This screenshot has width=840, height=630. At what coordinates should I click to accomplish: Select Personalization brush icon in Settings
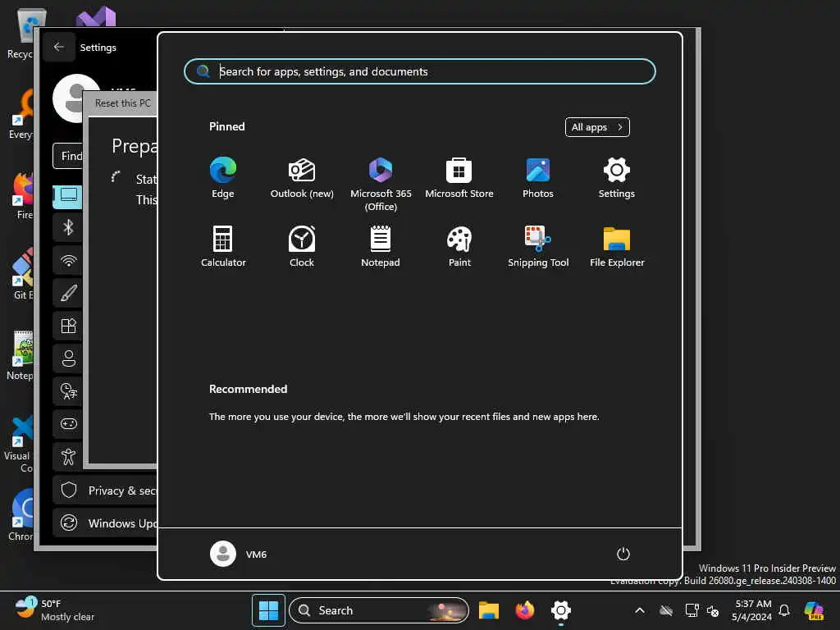click(68, 293)
